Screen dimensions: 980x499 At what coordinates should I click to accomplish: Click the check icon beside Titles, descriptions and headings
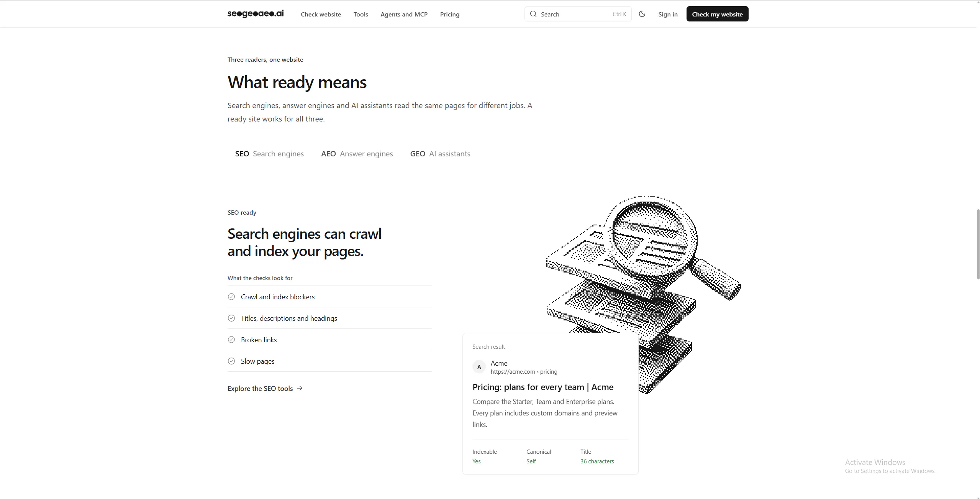point(231,318)
